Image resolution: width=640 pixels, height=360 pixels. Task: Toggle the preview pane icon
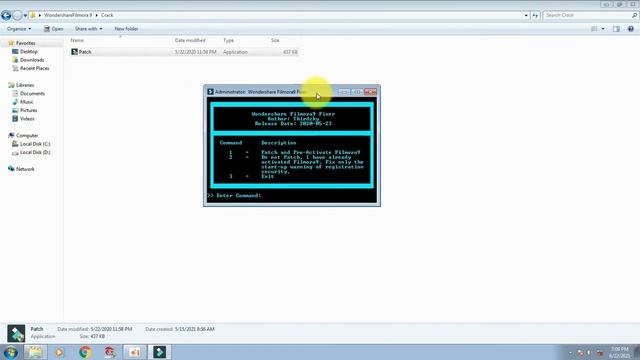616,29
